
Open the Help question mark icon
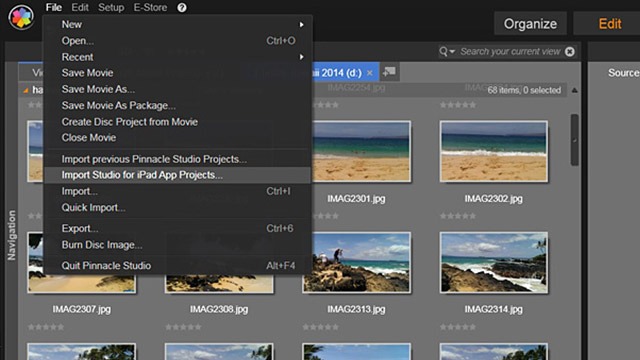(182, 8)
